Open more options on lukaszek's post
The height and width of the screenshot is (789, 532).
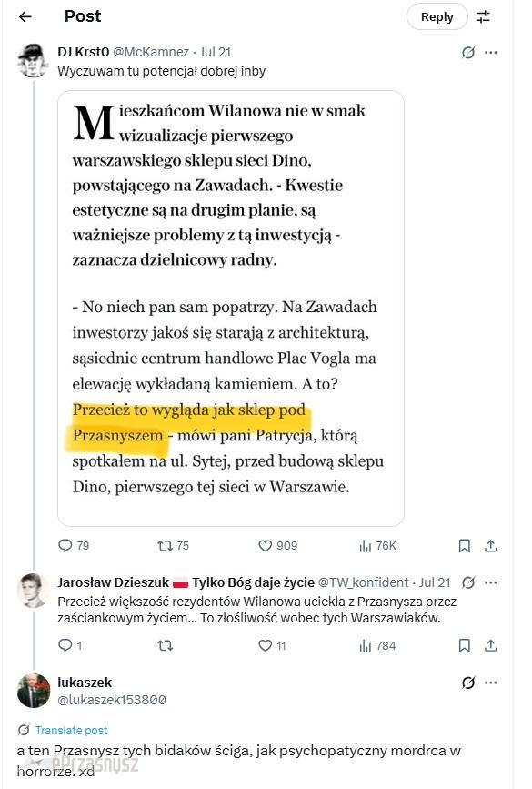tap(491, 683)
